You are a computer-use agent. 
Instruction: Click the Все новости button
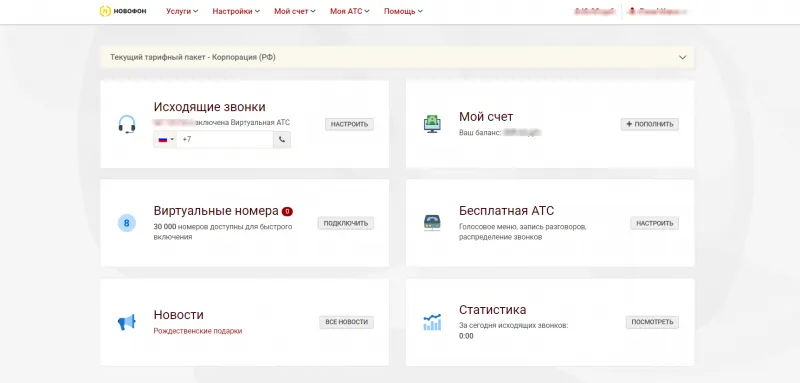coord(346,322)
